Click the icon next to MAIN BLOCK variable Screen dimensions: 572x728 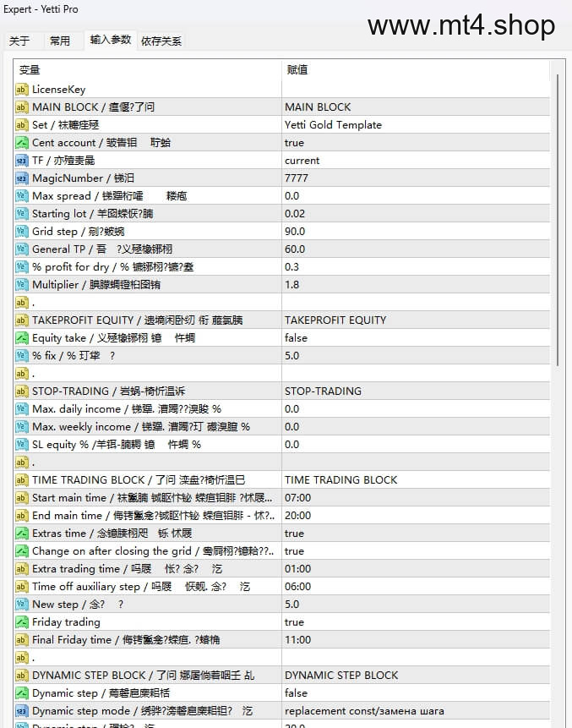[22, 107]
